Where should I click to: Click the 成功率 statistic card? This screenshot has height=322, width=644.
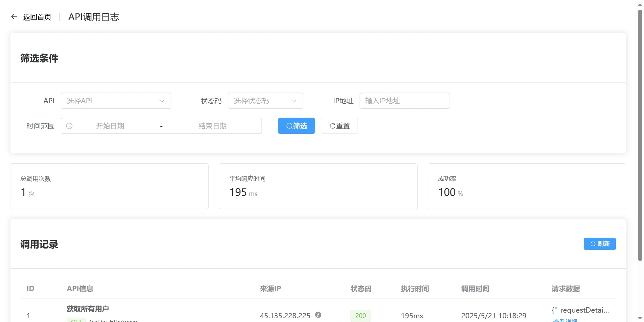(x=527, y=186)
